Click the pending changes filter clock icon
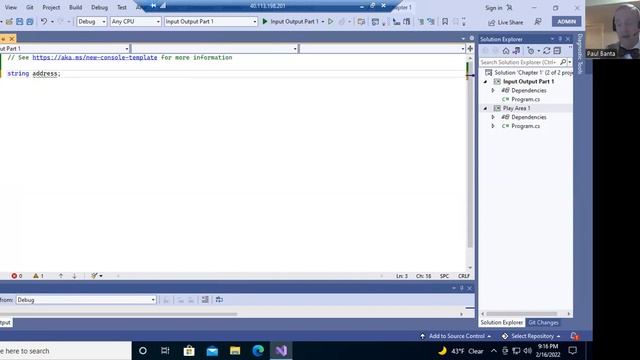 click(531, 51)
